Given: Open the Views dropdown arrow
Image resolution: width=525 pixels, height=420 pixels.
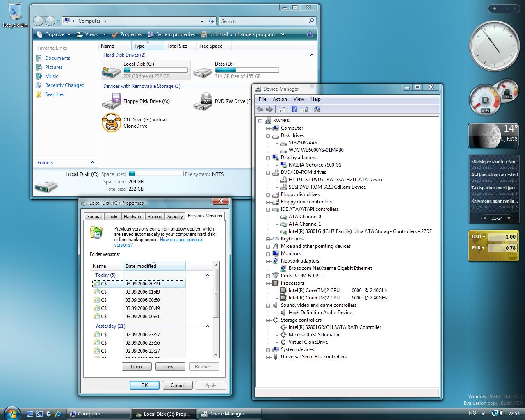Looking at the screenshot, I should click(x=105, y=34).
